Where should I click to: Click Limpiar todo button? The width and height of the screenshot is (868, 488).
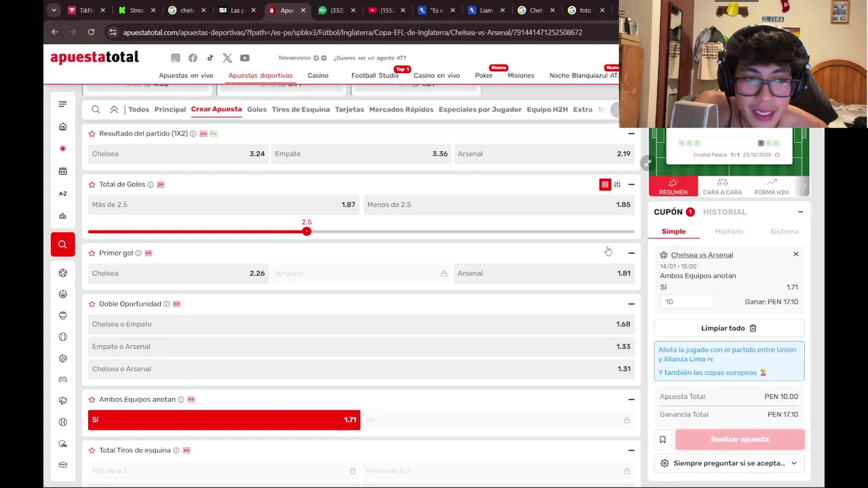pyautogui.click(x=729, y=328)
